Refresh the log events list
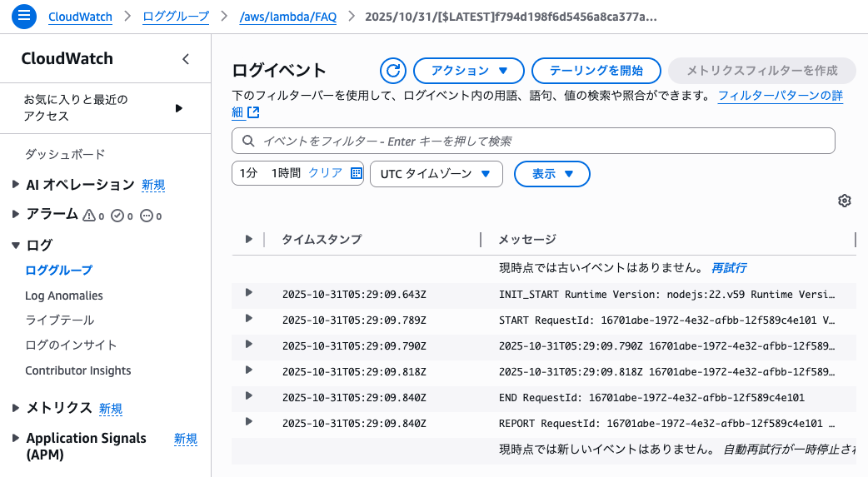 pyautogui.click(x=393, y=71)
